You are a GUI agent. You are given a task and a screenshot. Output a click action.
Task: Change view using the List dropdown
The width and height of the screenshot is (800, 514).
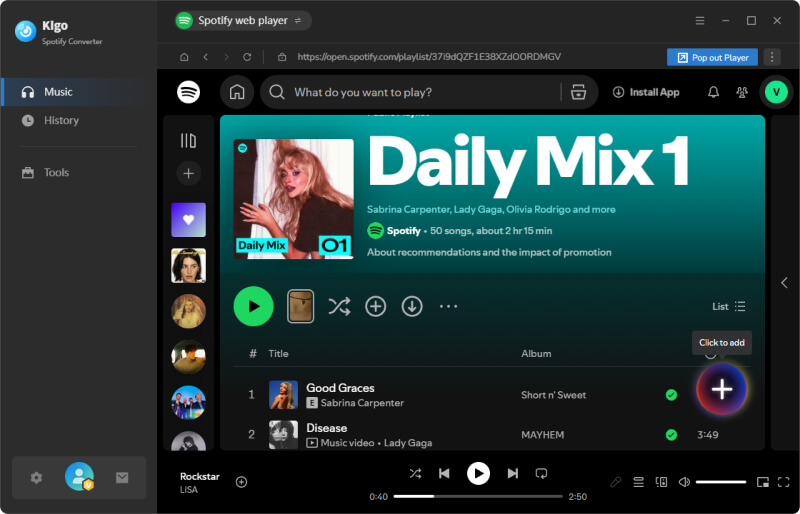(x=729, y=306)
